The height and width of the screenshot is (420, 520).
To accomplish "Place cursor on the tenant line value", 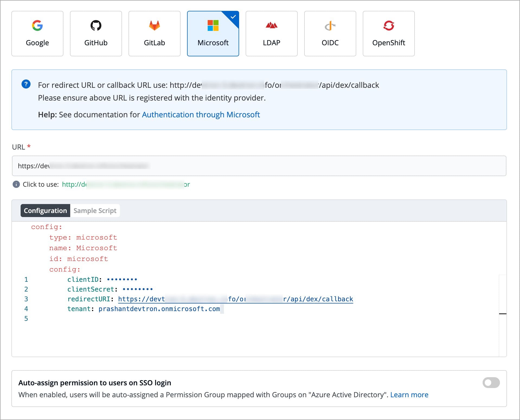I will pos(159,309).
